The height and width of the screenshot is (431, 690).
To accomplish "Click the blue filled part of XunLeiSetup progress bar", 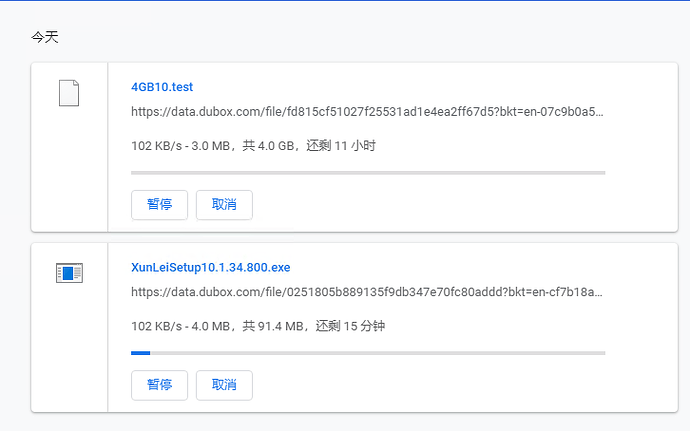I will pyautogui.click(x=140, y=353).
